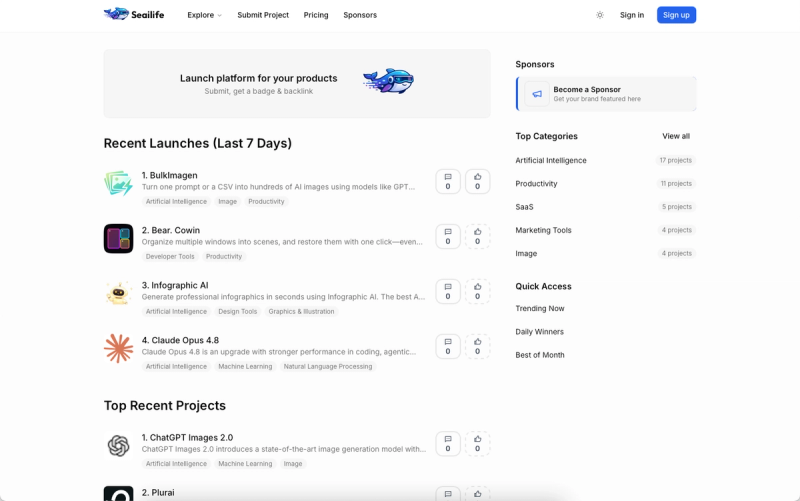This screenshot has width=800, height=501.
Task: Open the Infographic AI robot icon
Action: pos(118,293)
